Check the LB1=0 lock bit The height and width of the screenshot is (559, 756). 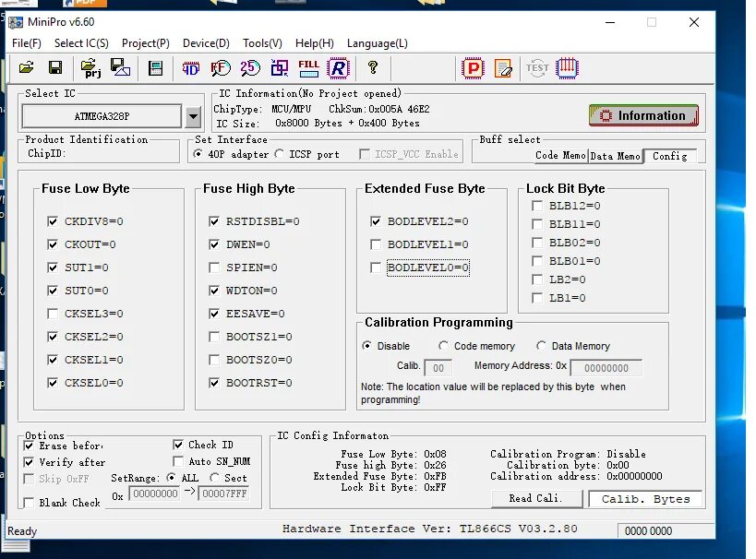coord(536,298)
